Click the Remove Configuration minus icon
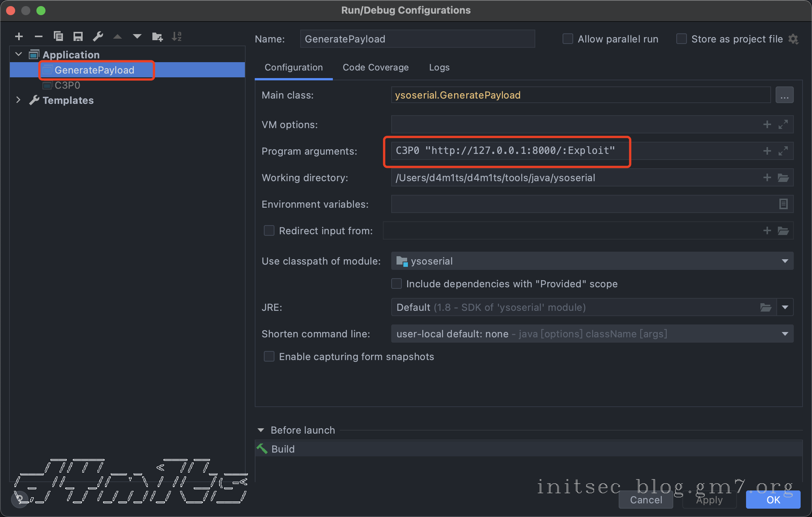The width and height of the screenshot is (812, 517). pos(38,36)
